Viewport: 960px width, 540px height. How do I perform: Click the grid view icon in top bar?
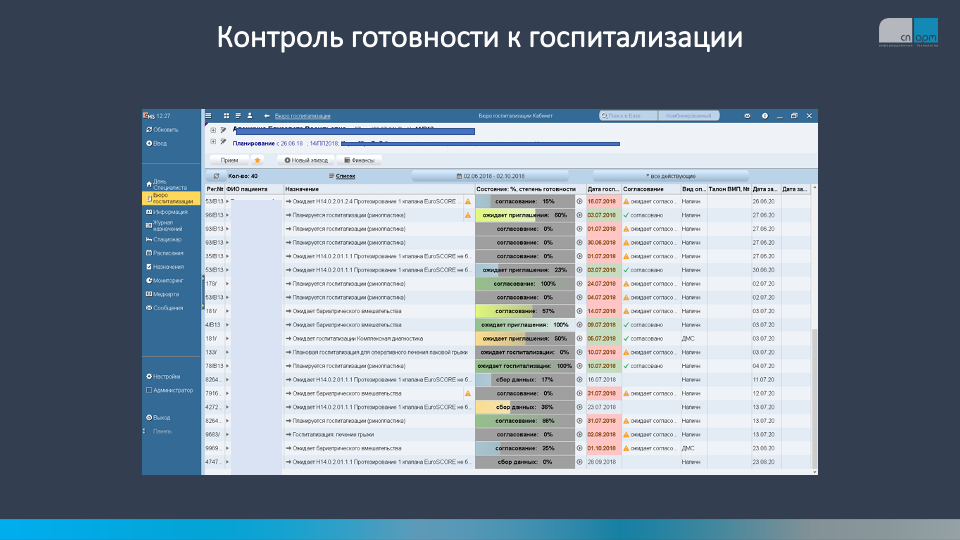tap(227, 116)
